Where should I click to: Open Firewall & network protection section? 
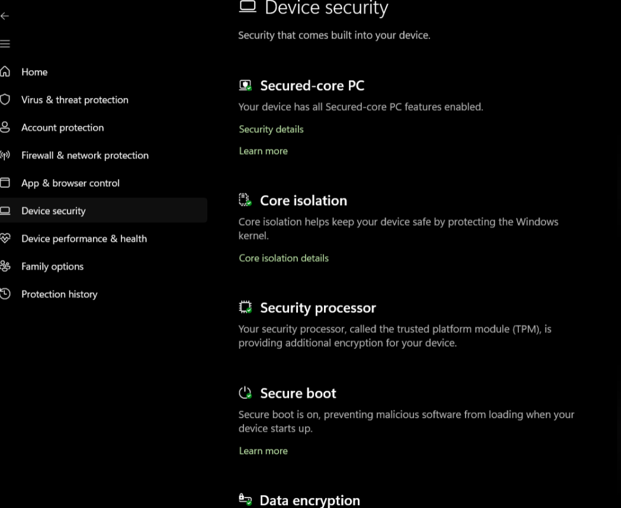click(x=85, y=155)
